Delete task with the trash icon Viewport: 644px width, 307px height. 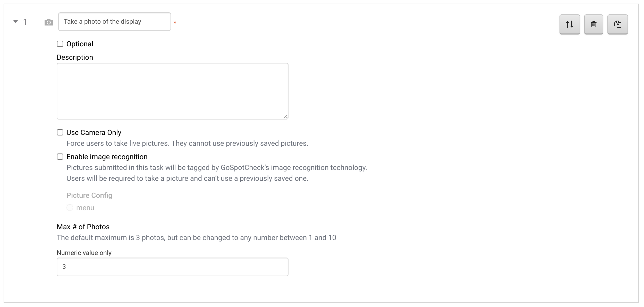(594, 24)
